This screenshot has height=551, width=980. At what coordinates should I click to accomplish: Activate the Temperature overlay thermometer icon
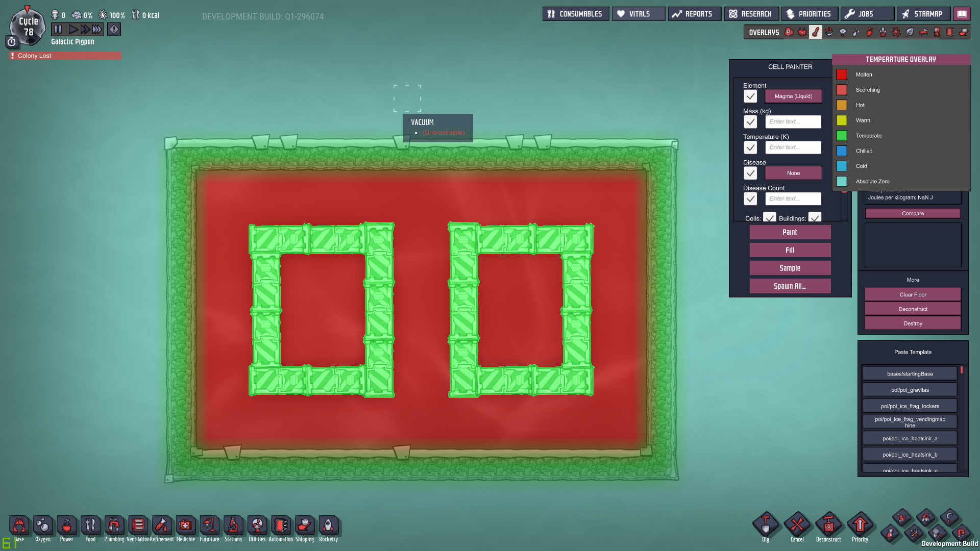pos(816,32)
